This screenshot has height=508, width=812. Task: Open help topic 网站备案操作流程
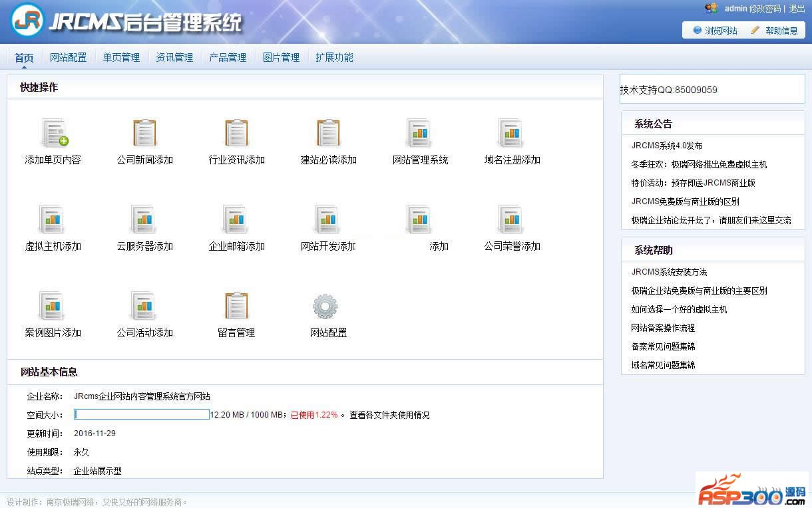(663, 328)
